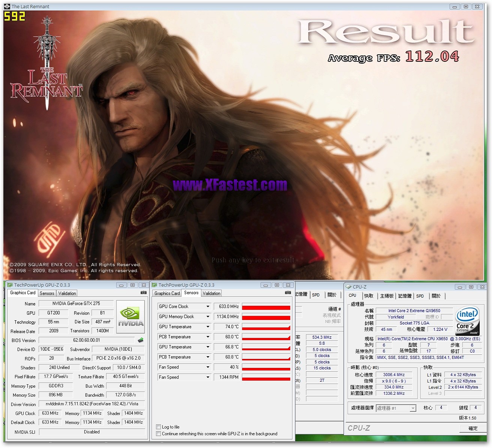Toggle Continue refreshing in background checkbox

pos(159,434)
